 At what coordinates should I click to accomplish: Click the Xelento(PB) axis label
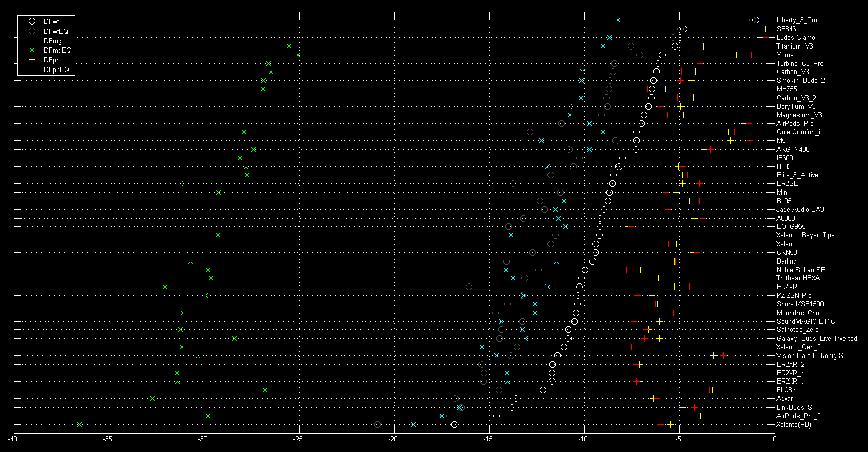(793, 424)
